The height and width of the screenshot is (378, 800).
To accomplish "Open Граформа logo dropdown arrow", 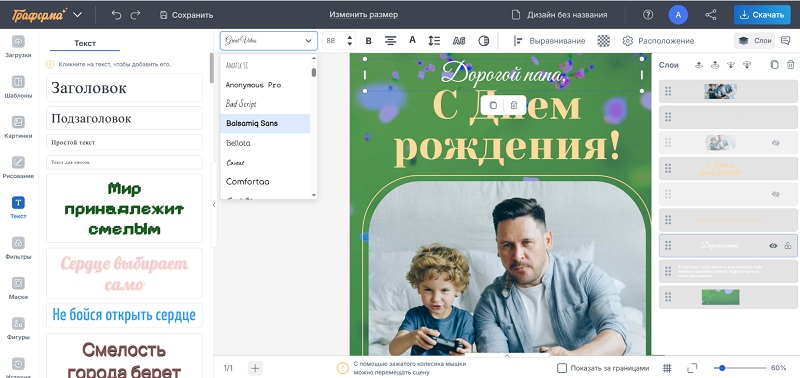I will pyautogui.click(x=78, y=15).
